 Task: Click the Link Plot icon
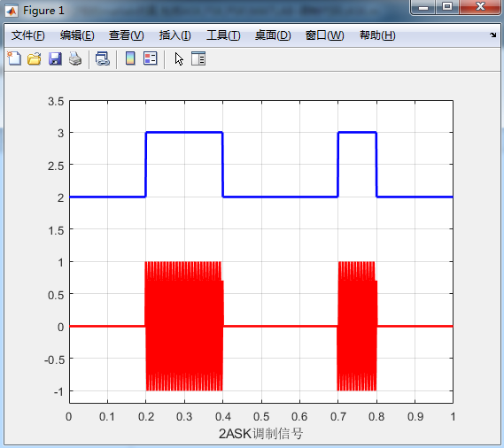103,58
